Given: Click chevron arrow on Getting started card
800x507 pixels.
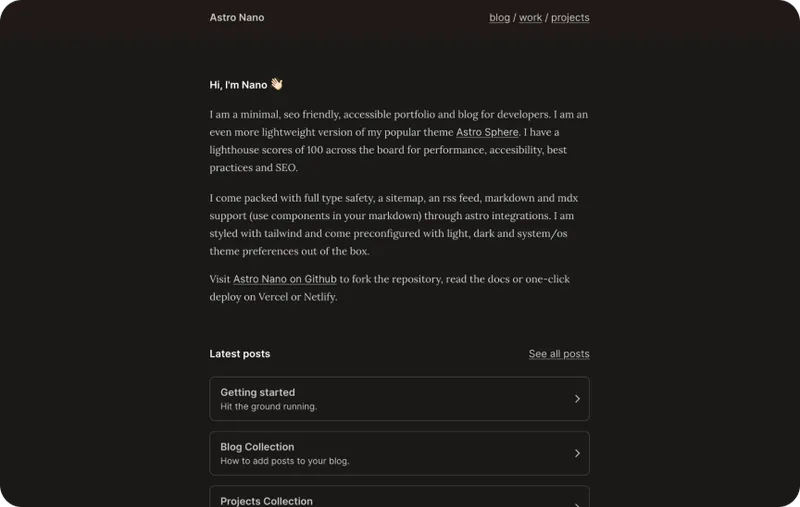Looking at the screenshot, I should pos(577,399).
